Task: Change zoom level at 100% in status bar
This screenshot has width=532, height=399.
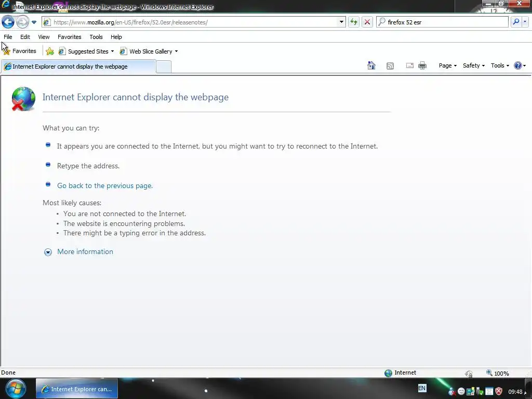Action: pos(498,373)
